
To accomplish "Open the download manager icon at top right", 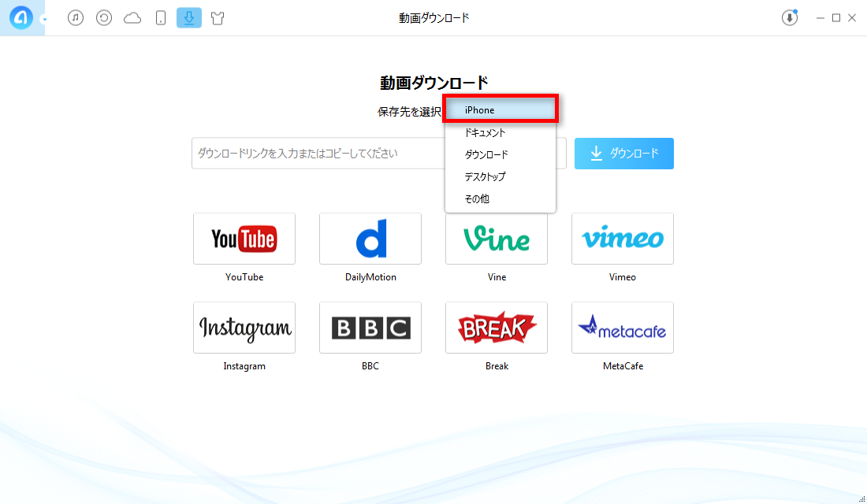I will (790, 17).
